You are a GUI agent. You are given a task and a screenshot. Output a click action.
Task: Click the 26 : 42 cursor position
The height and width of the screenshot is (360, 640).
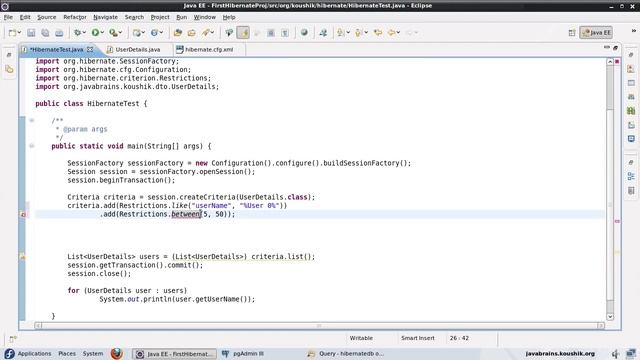click(x=459, y=338)
